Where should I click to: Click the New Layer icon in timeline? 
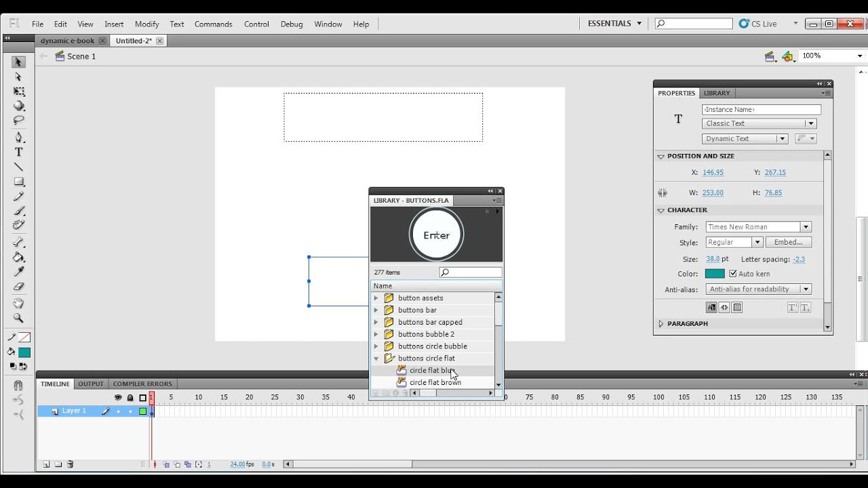(47, 464)
